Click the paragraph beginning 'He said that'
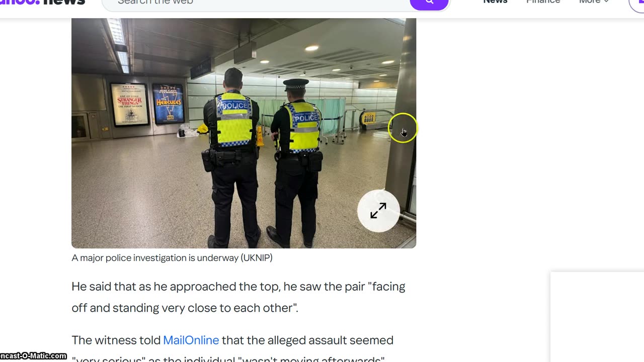Screen dimensions: 644x362 point(238,297)
